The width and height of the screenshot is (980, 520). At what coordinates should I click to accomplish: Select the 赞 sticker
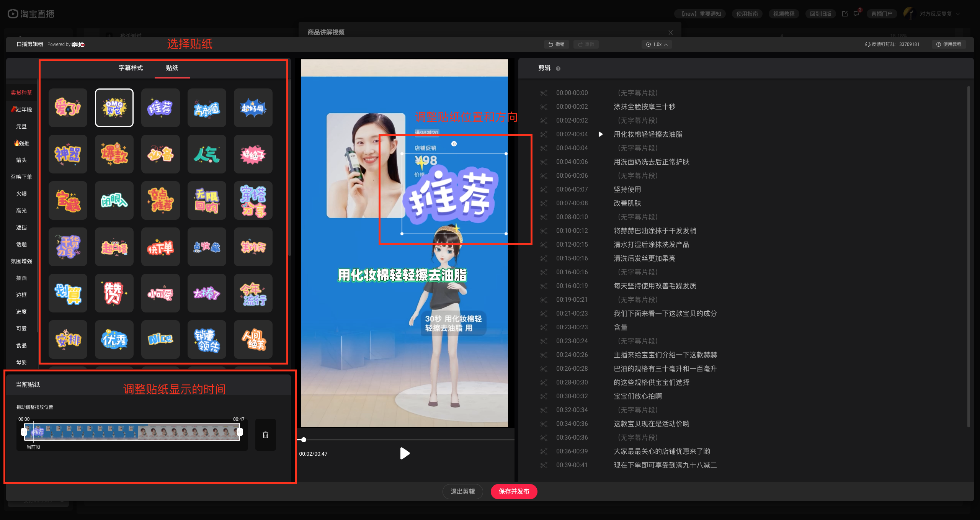114,293
